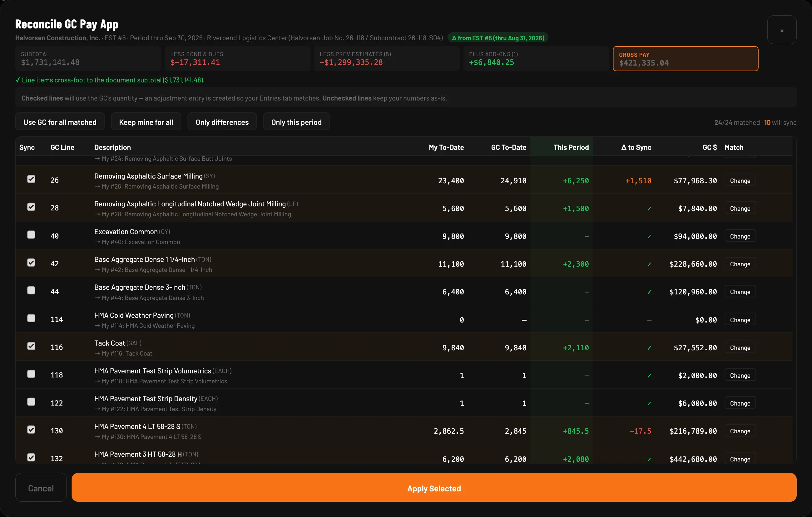The height and width of the screenshot is (517, 812).
Task: Select Only differences filter
Action: (222, 122)
